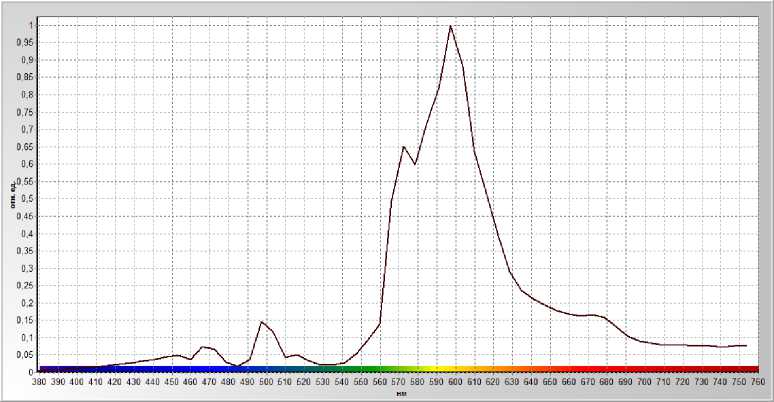Click the small curve peak near 500 nm
The width and height of the screenshot is (774, 402).
[x=261, y=322]
